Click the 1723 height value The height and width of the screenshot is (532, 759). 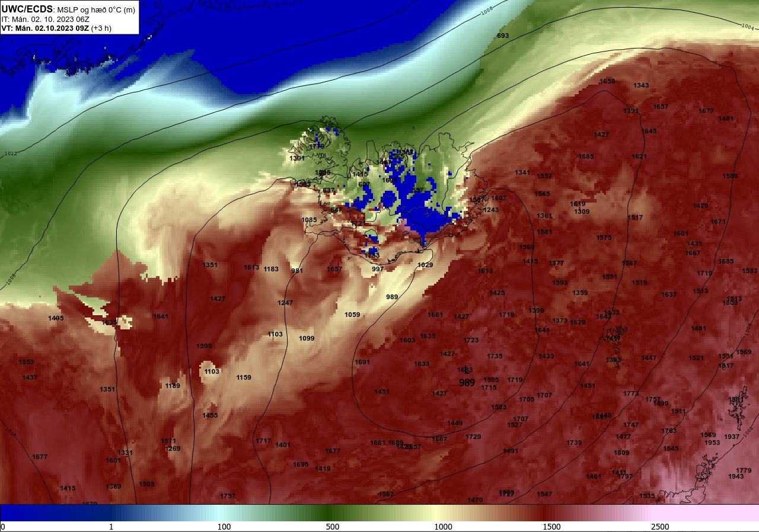(471, 340)
